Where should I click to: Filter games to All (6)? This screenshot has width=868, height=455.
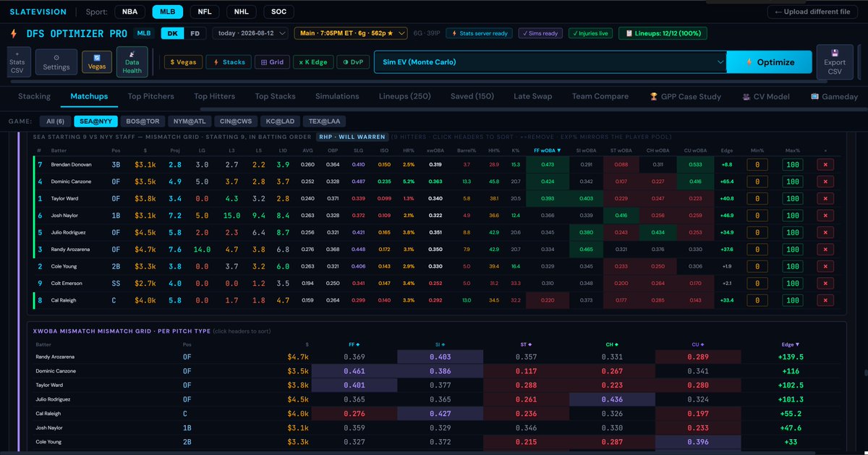tap(56, 122)
